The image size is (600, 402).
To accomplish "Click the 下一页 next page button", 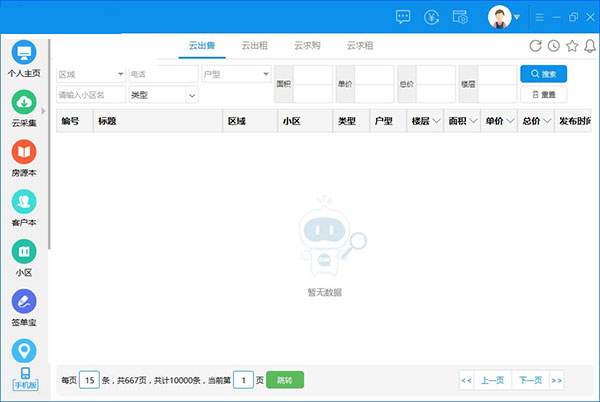I will 530,380.
